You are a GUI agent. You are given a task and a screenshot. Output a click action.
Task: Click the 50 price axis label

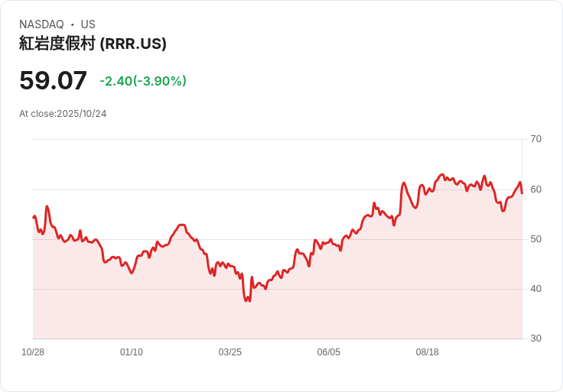(x=535, y=239)
